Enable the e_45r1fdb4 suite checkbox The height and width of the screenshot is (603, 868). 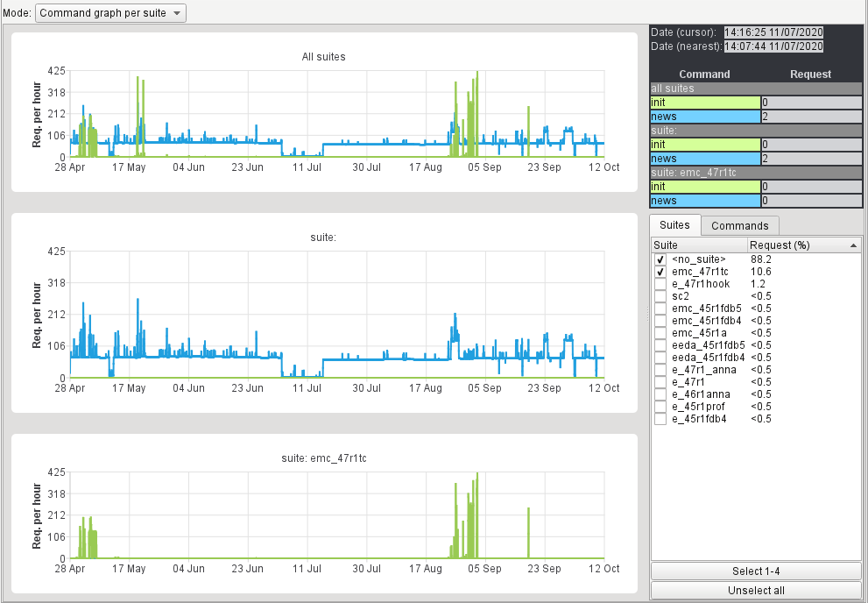660,420
